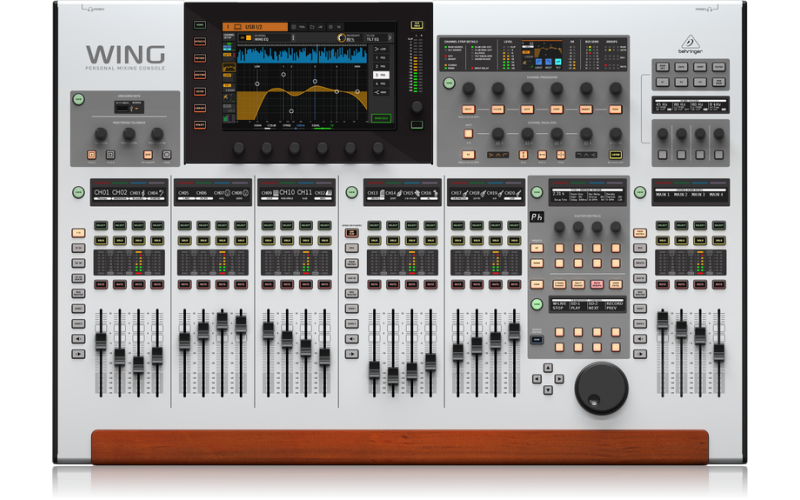
Task: Click the CH01 scribble strip label
Action: coord(101,193)
